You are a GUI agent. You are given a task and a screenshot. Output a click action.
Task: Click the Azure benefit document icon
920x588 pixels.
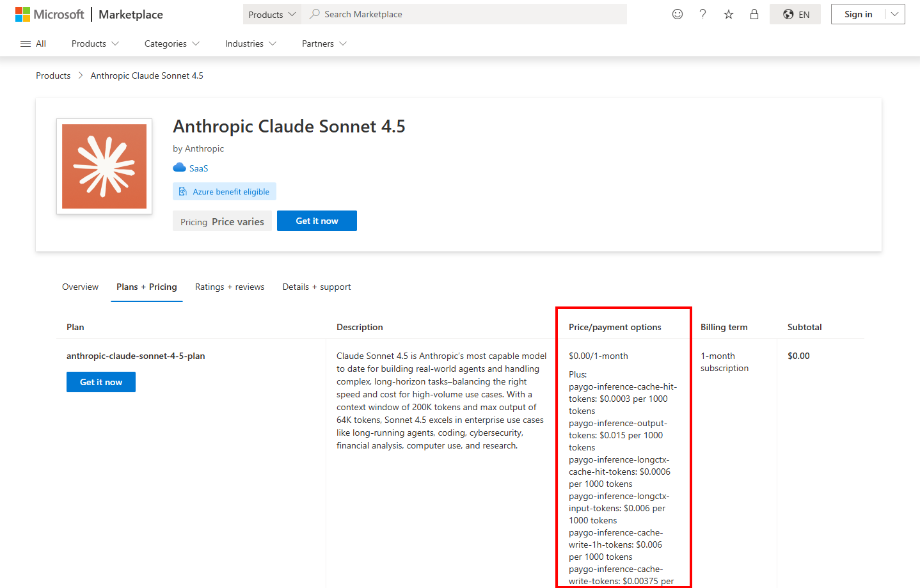pyautogui.click(x=183, y=191)
